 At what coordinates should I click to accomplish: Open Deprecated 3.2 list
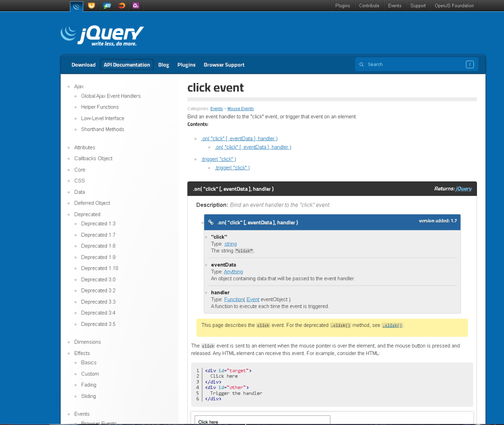[98, 290]
